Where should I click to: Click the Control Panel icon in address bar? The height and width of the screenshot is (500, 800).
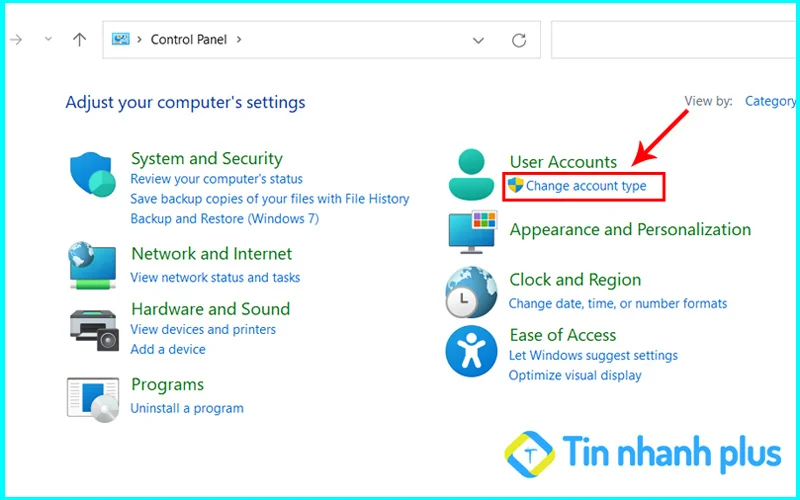tap(121, 39)
